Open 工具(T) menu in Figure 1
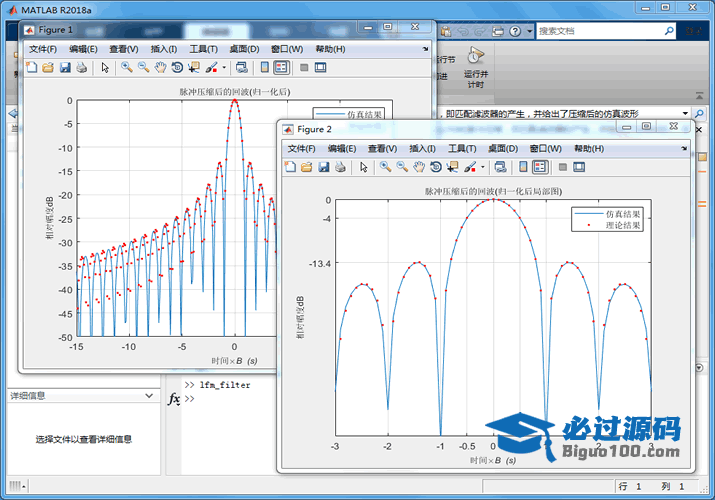Viewport: 715px width, 500px height. point(203,49)
